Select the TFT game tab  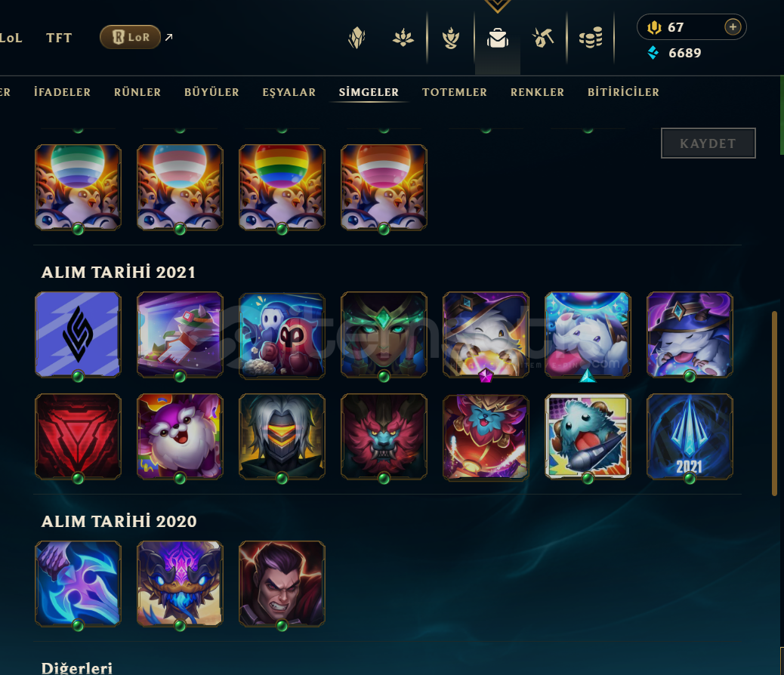[59, 38]
